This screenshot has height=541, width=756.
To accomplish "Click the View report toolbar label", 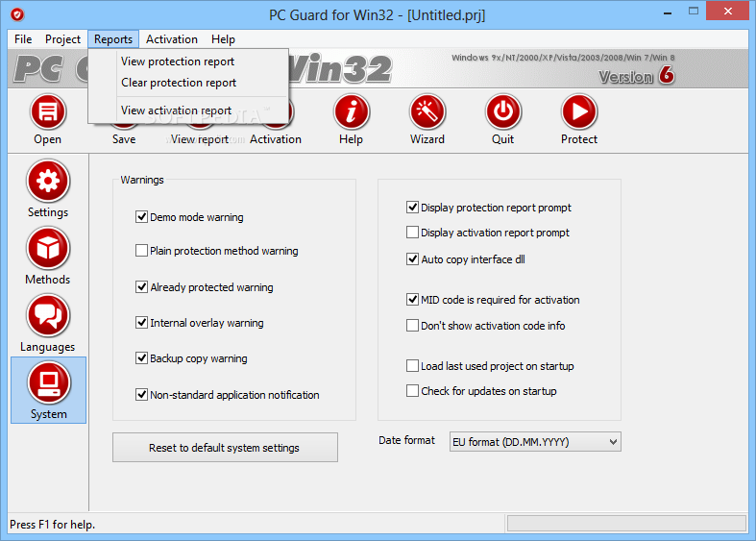I will [x=200, y=139].
